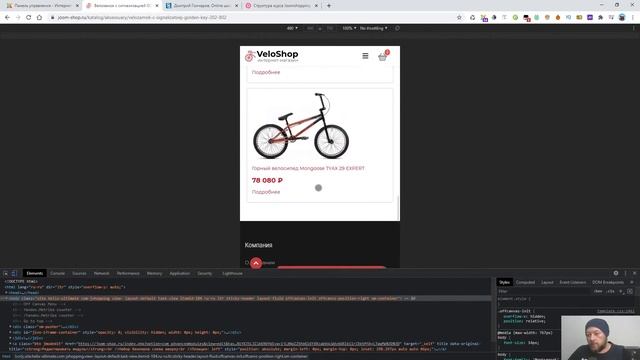The image size is (640, 360).
Task: Toggle the :hov element state panel
Action: (x=598, y=291)
